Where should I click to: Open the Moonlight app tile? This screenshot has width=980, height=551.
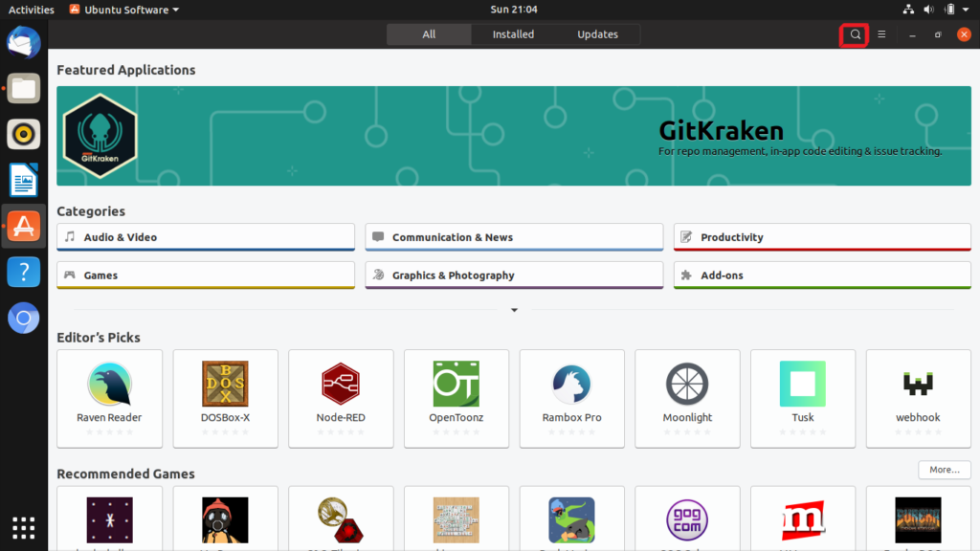tap(687, 399)
